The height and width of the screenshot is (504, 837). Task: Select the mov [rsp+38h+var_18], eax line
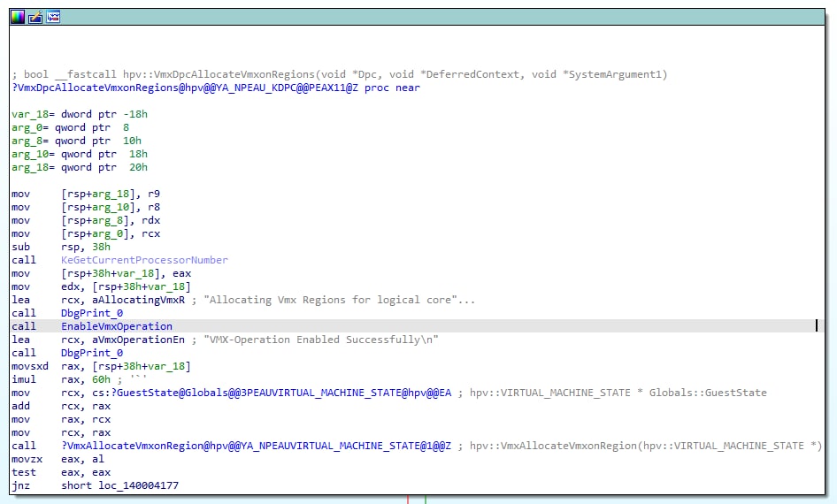(102, 273)
